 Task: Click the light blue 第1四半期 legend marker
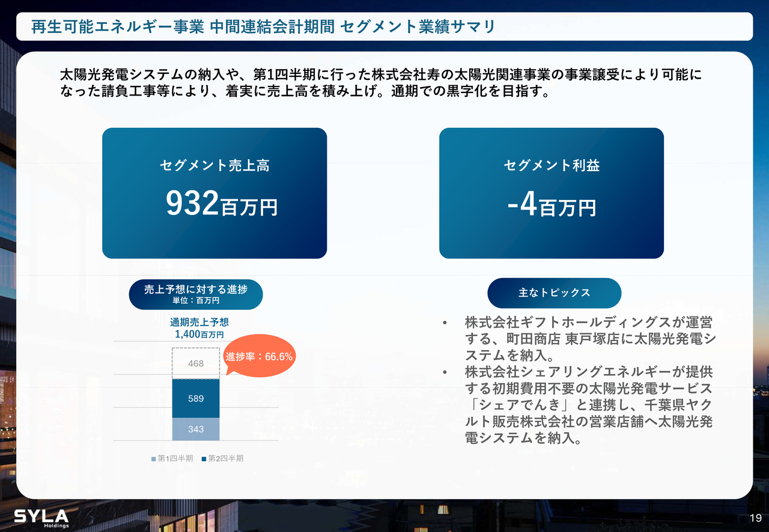153,459
